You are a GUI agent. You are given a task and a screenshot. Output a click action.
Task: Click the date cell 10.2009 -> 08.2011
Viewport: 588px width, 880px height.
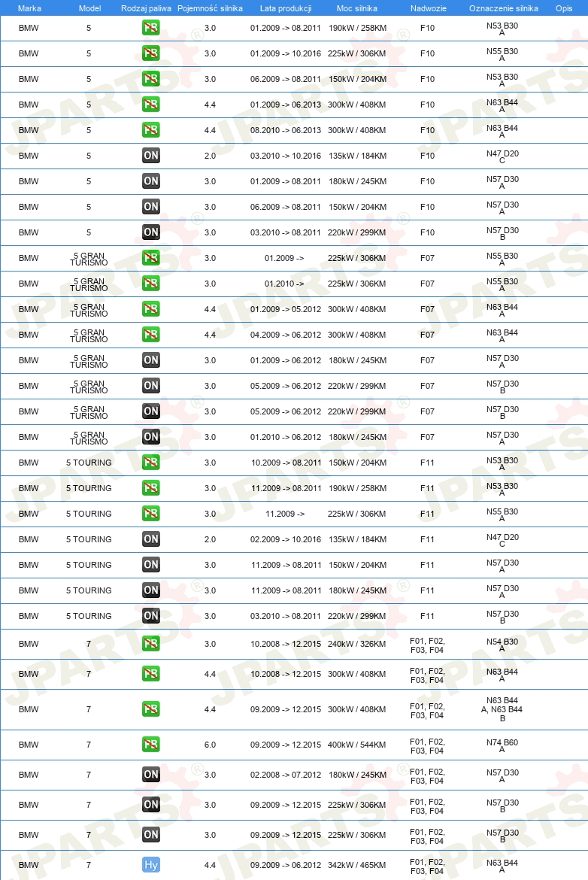[x=286, y=463]
